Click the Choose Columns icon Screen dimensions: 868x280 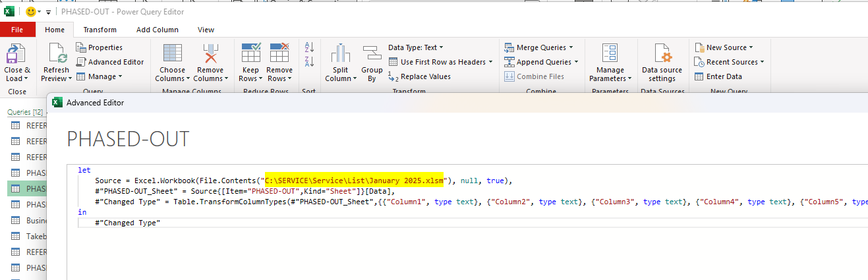coord(172,53)
